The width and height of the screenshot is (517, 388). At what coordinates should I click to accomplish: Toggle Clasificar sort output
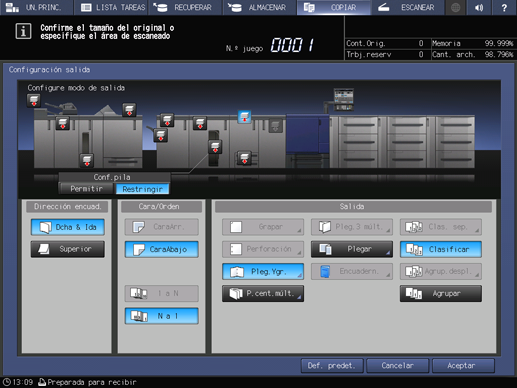tap(441, 249)
